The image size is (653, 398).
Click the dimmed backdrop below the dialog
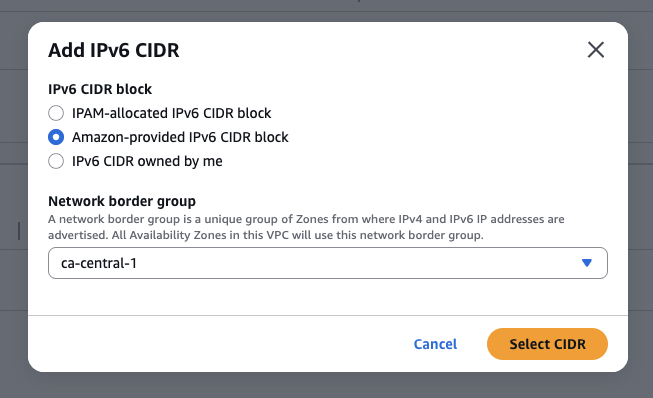326,385
